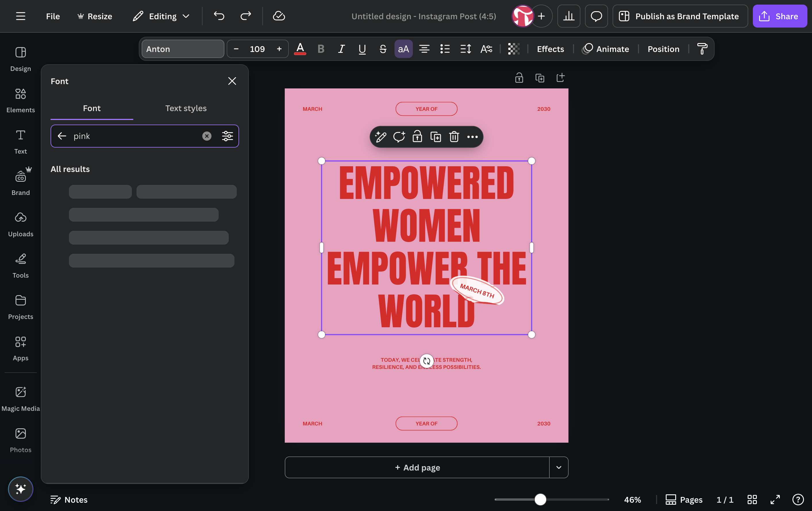The width and height of the screenshot is (812, 511).
Task: Toggle bulleted list
Action: click(445, 49)
